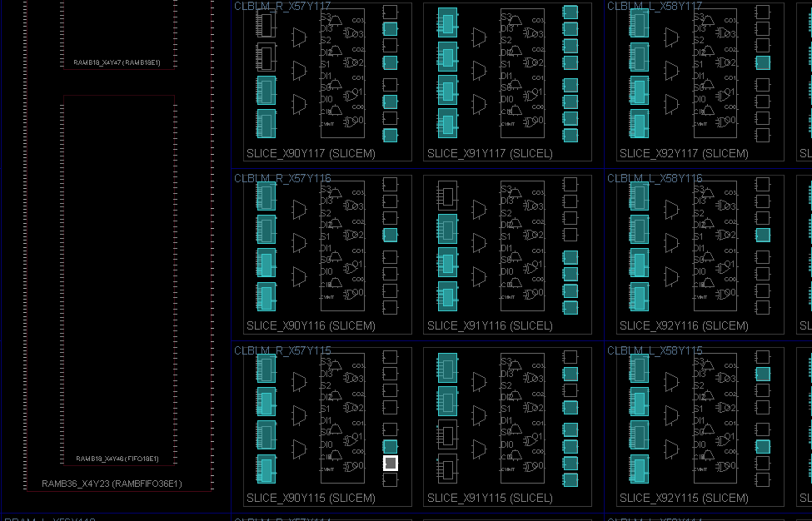This screenshot has width=812, height=521.
Task: Click the SLICE_X90Y115 (SLICEM) label
Action: [311, 498]
